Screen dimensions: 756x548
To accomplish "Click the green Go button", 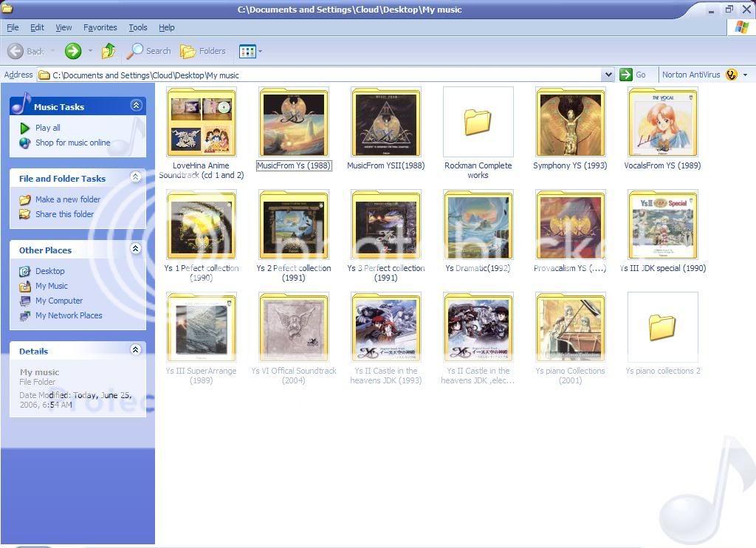I will (633, 75).
